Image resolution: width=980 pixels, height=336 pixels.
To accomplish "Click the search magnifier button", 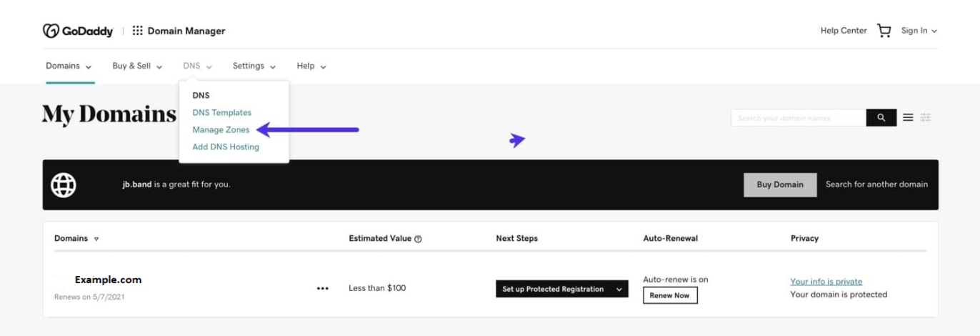I will (x=881, y=118).
